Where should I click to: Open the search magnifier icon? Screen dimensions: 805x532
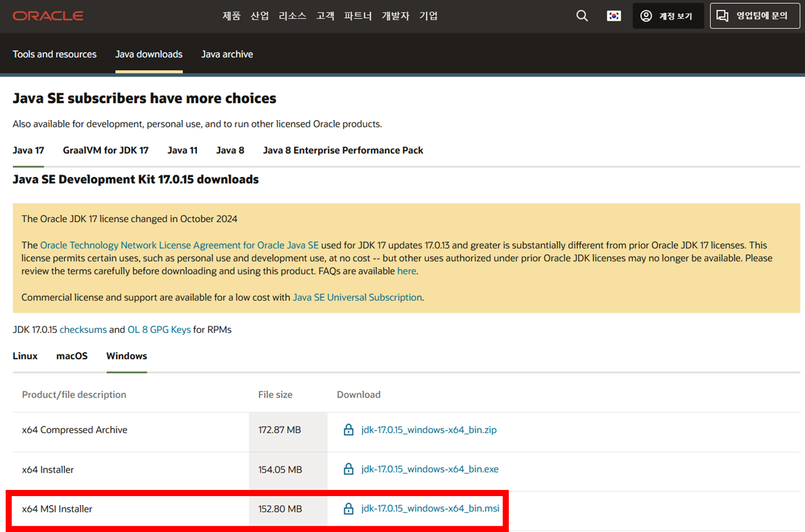tap(582, 16)
